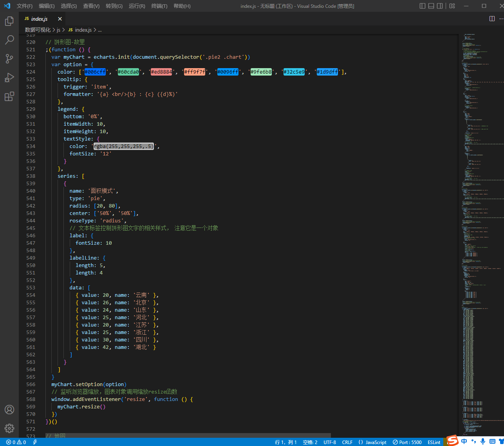Toggle the bottom panel visibility
The width and height of the screenshot is (504, 446).
pos(431,6)
